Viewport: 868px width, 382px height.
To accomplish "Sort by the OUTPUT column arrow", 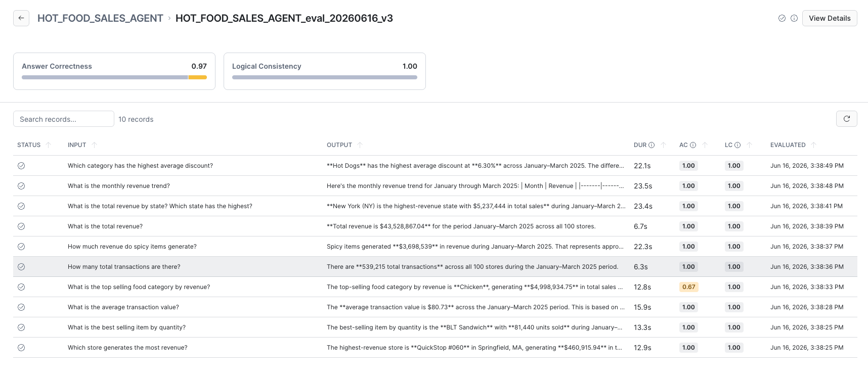I will coord(360,145).
